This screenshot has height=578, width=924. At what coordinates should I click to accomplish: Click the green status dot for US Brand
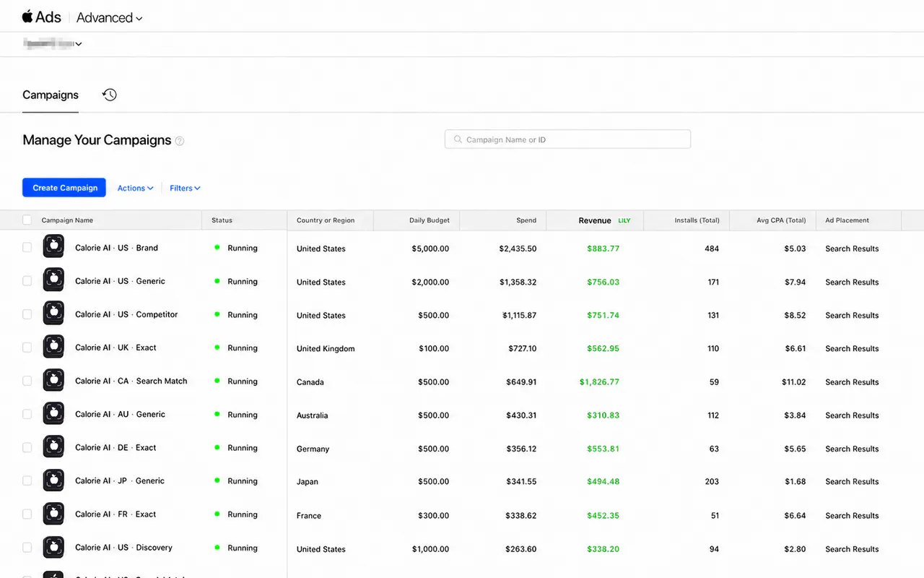coord(217,247)
